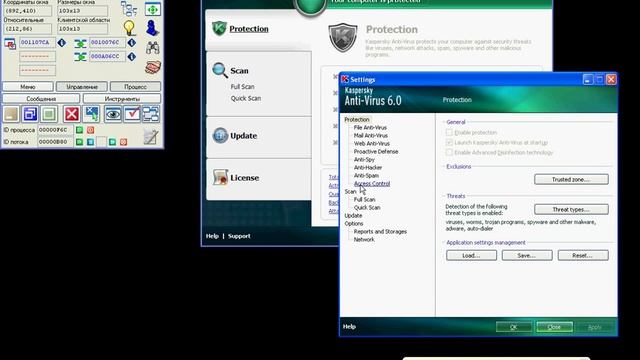The width and height of the screenshot is (640, 360).
Task: Click the window icon left of 001107CA
Action: (10, 43)
